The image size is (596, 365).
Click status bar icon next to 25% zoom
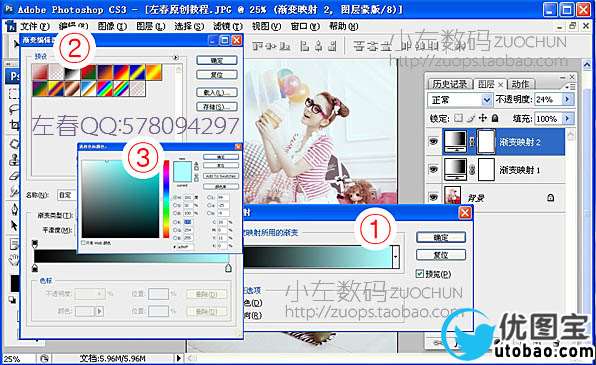coord(44,358)
